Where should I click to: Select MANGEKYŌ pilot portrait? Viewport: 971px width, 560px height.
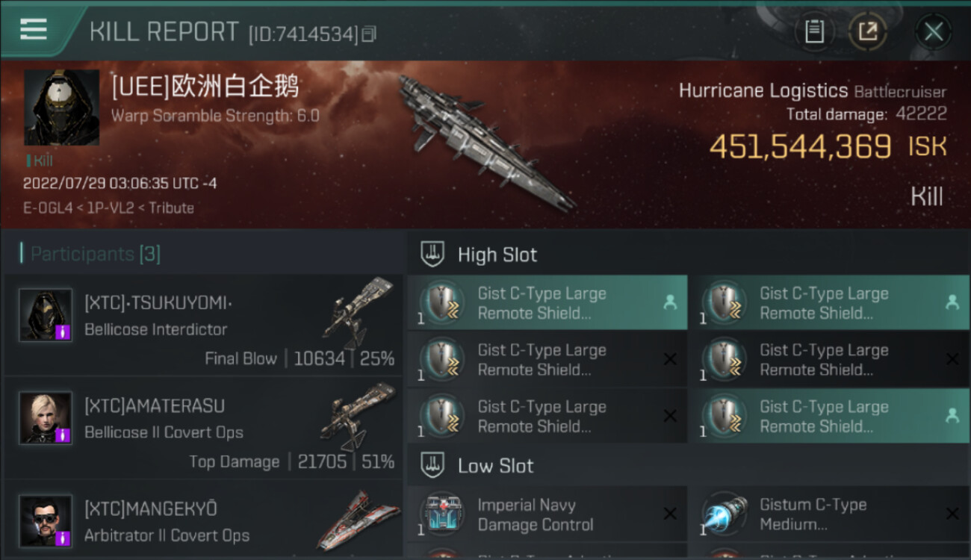[x=46, y=521]
